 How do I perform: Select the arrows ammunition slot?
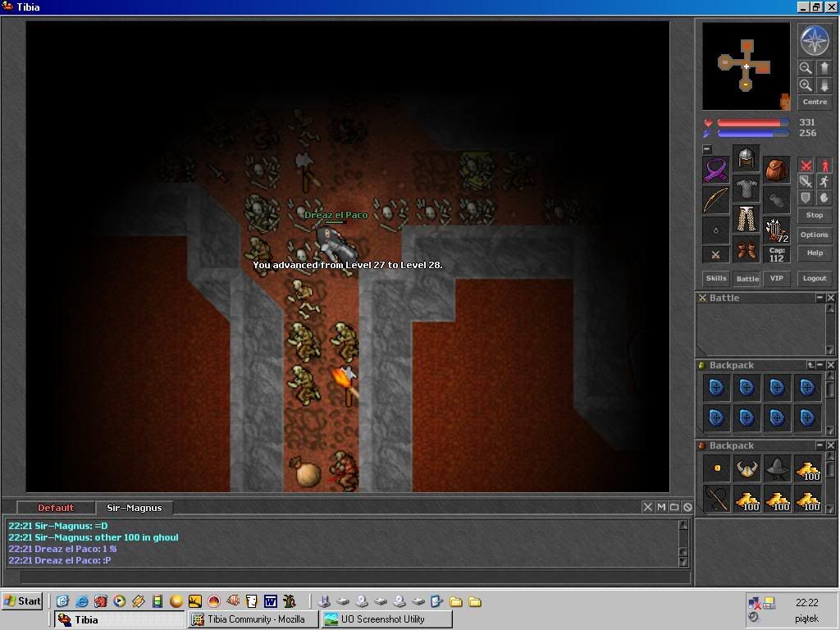pos(777,231)
